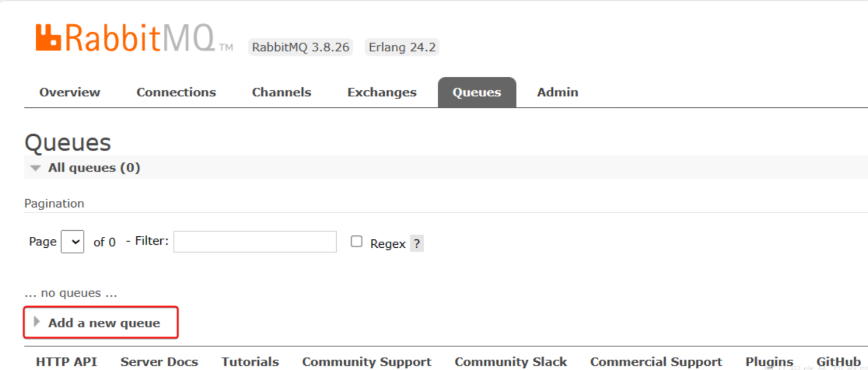868x370 pixels.
Task: Click the Queues page heading
Action: click(68, 143)
